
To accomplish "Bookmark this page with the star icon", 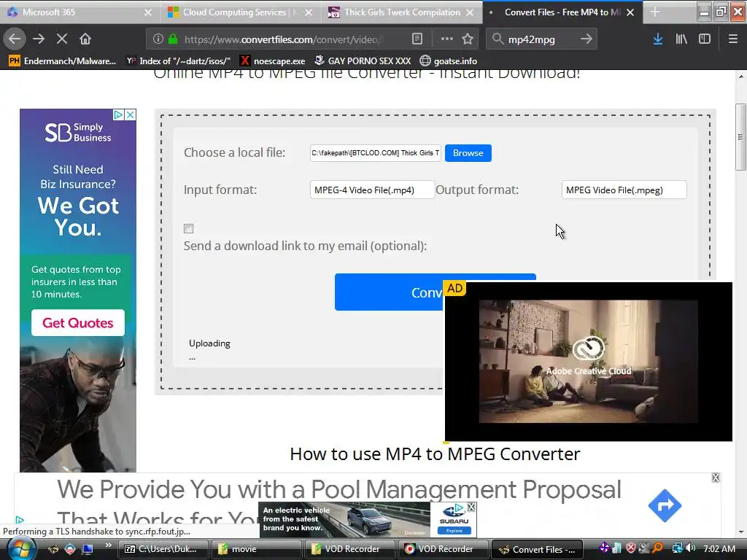I will (468, 39).
